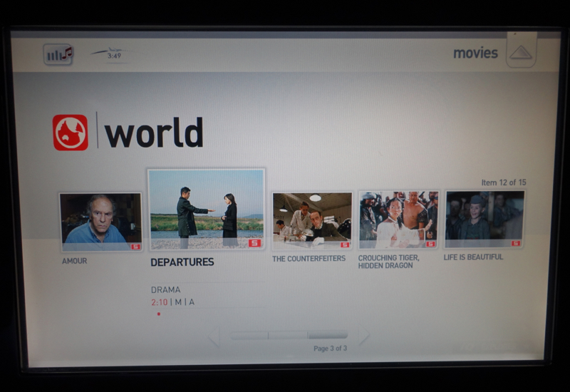Open the movies section label

coord(475,53)
